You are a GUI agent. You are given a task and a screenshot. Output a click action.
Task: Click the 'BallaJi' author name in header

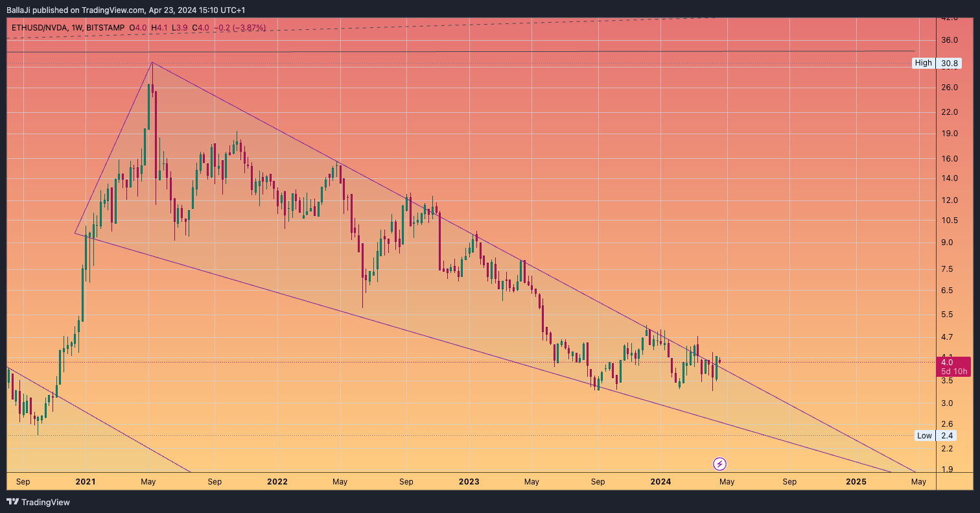[19, 10]
